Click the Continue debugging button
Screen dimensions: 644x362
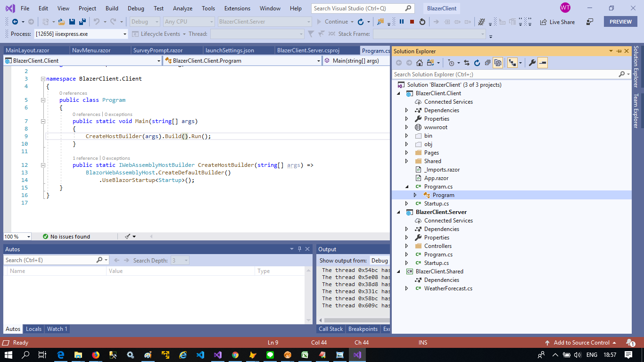(332, 22)
